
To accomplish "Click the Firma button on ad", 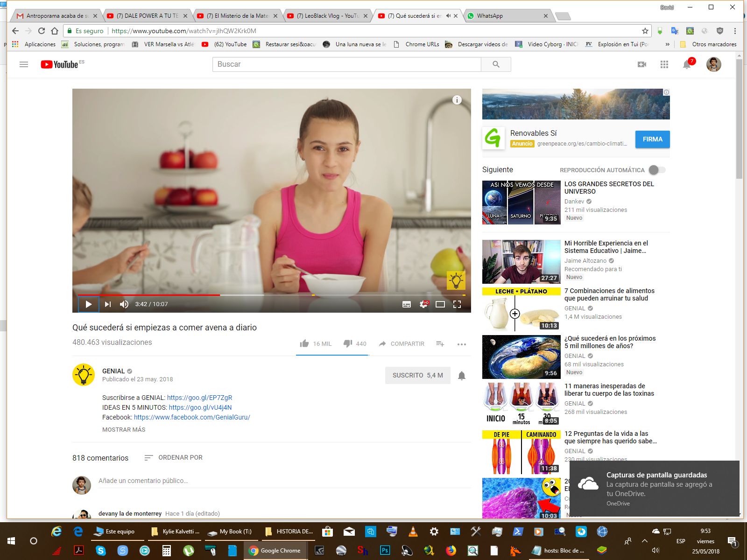I will pos(652,139).
